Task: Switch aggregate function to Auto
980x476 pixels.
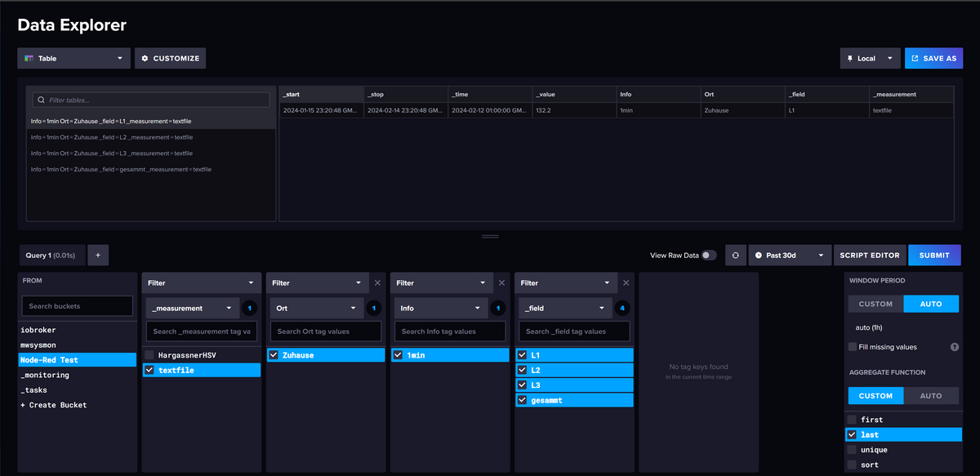Action: pos(931,395)
